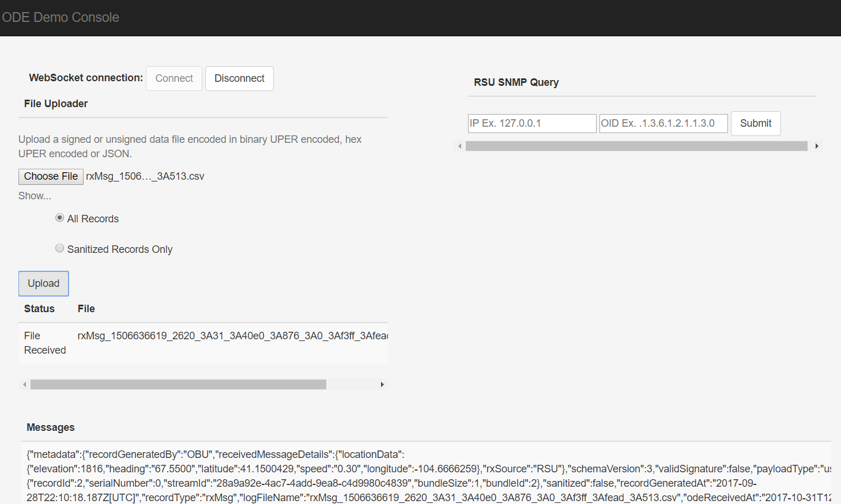841x504 pixels.
Task: Upload the selected file
Action: coord(44,283)
